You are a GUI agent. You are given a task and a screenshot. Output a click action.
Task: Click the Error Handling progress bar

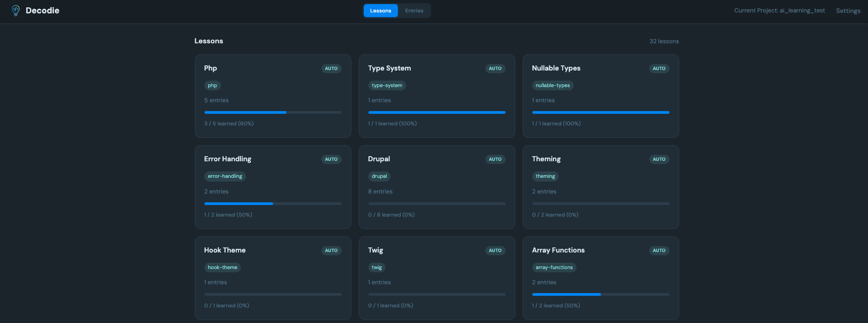point(273,204)
